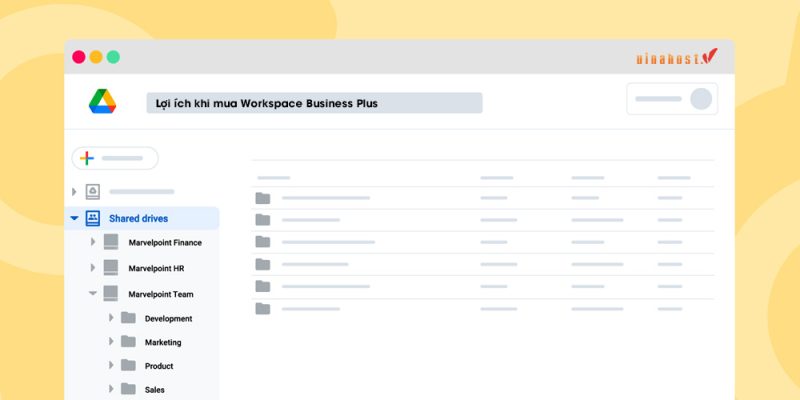Open the Product folder
This screenshot has width=800, height=400.
coord(159,366)
